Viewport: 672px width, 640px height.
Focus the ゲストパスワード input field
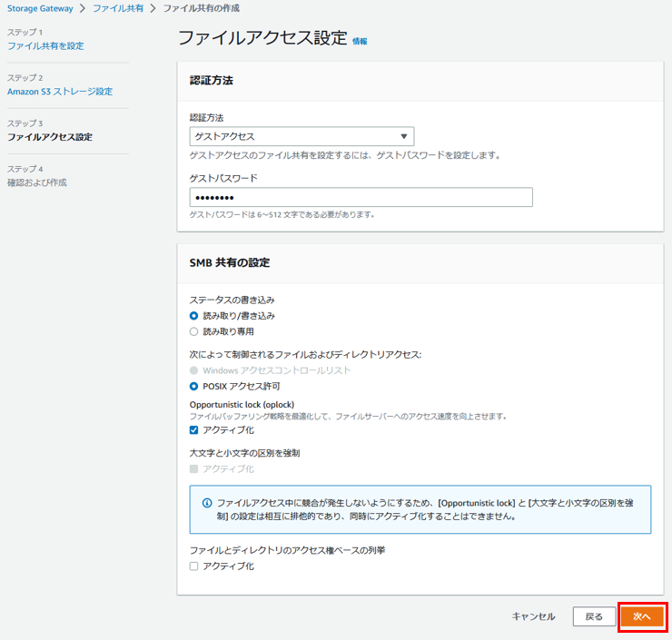tap(361, 197)
